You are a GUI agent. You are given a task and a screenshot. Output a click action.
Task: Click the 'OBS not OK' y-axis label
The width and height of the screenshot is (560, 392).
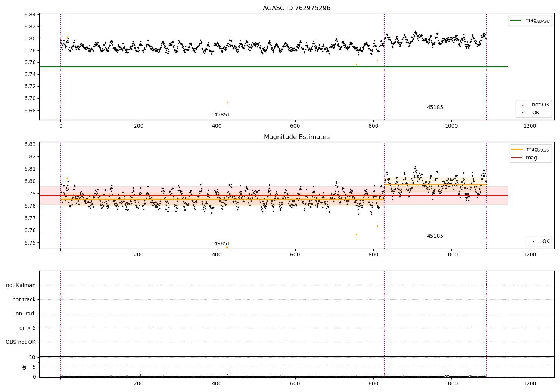[21, 342]
